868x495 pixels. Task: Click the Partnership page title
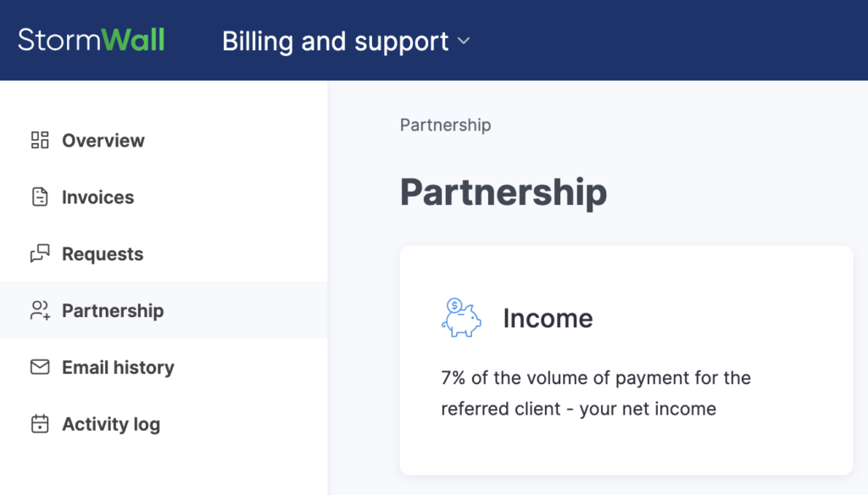504,192
